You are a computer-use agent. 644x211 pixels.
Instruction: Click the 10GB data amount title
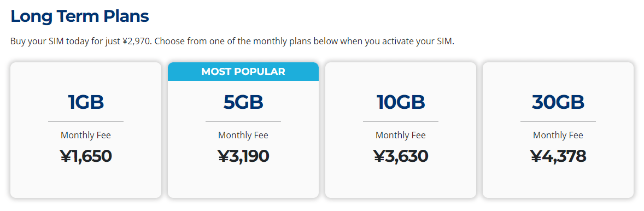(x=400, y=103)
